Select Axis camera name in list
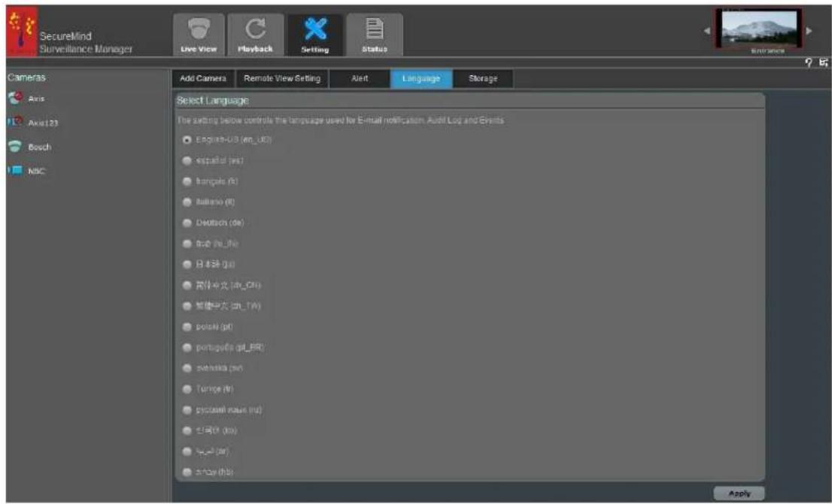Image resolution: width=832 pixels, height=504 pixels. 36,99
